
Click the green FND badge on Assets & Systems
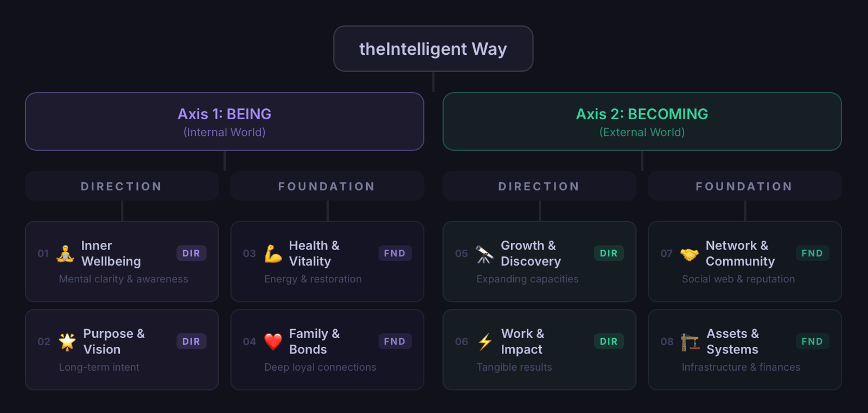point(812,341)
